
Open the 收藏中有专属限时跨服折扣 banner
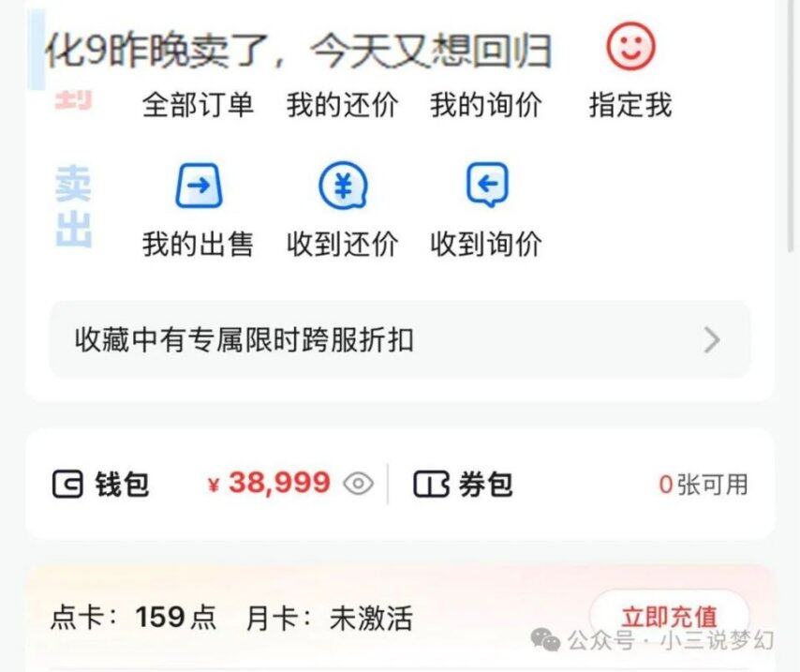pyautogui.click(x=399, y=339)
